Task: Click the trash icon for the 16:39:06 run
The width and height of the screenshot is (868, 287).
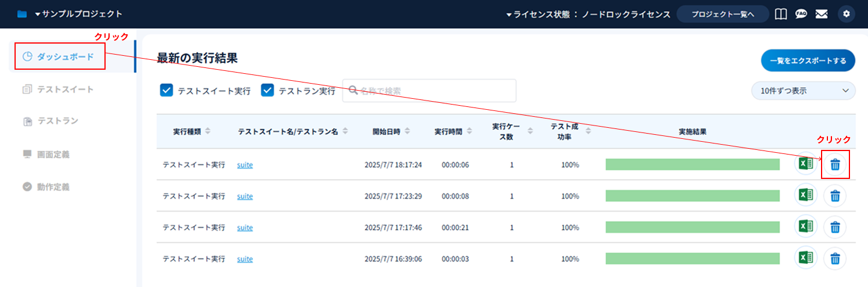Action: click(x=835, y=259)
